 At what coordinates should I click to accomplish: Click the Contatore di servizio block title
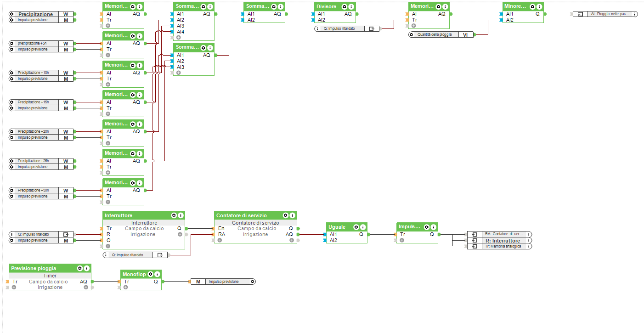[x=241, y=215]
